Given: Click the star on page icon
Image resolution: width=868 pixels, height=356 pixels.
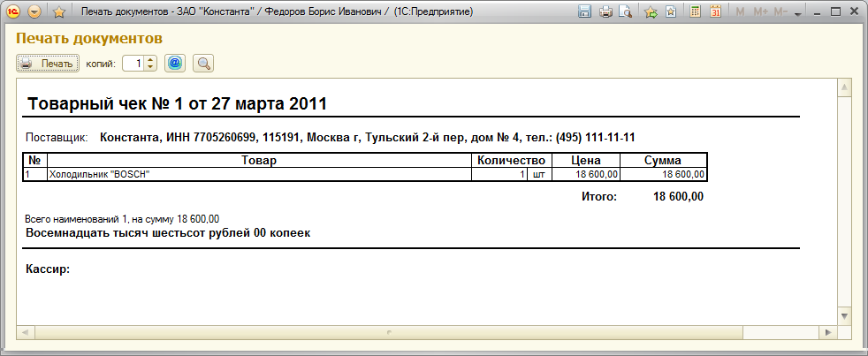Looking at the screenshot, I should tap(670, 11).
